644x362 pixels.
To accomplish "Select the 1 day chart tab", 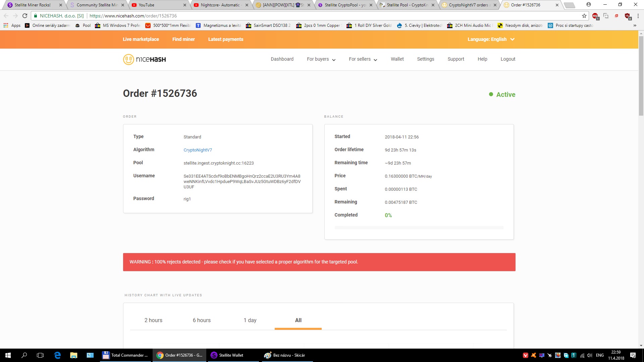I will tap(250, 320).
